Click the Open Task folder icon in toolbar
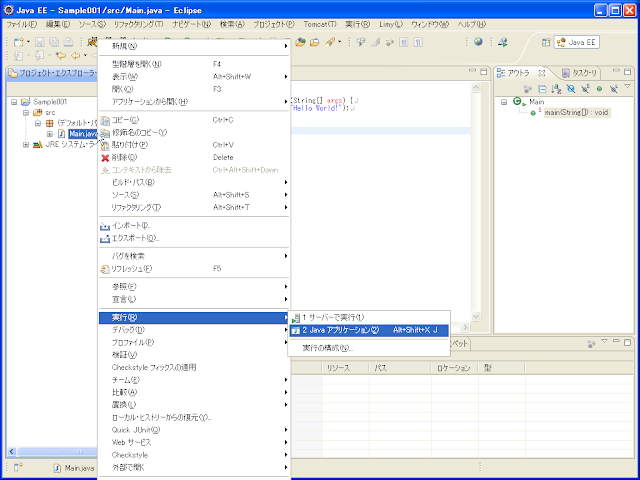640x480 pixels. (315, 42)
